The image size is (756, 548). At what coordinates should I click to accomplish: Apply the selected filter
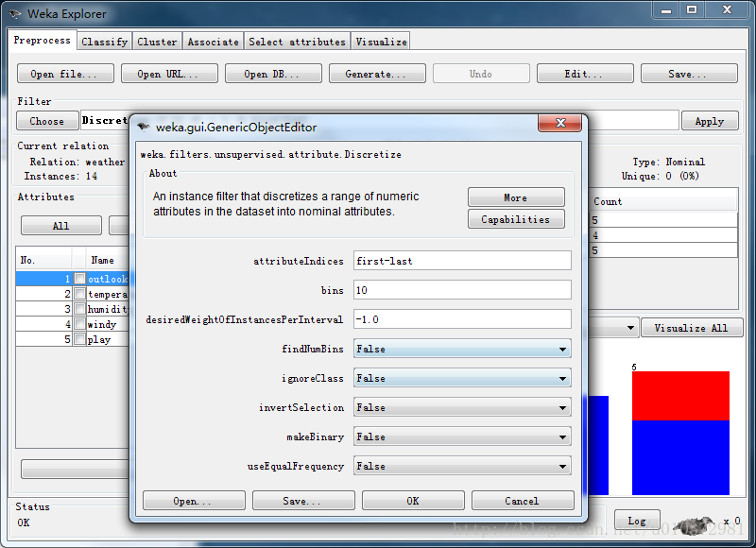(710, 121)
